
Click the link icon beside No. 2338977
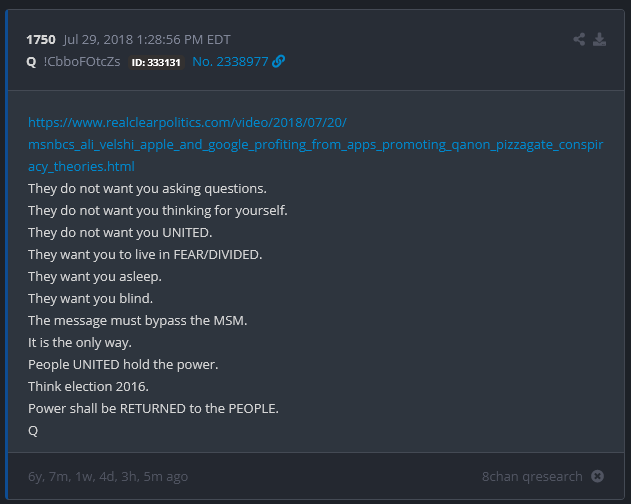click(279, 62)
